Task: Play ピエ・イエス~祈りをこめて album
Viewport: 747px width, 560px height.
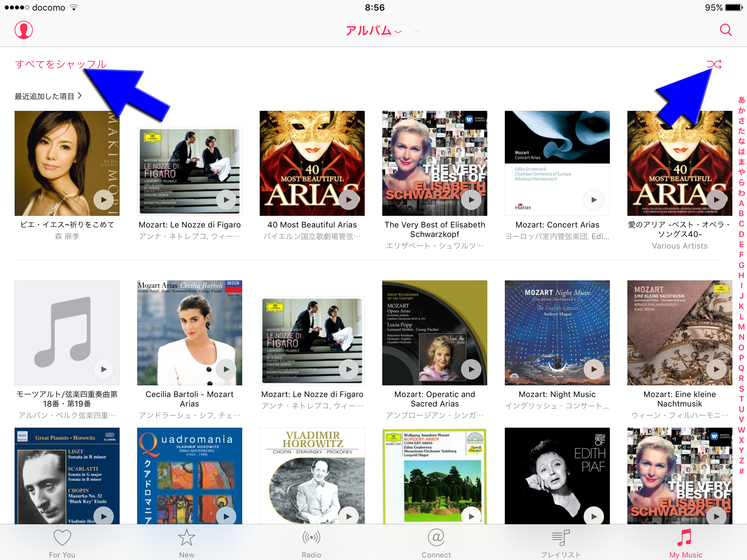Action: (104, 200)
